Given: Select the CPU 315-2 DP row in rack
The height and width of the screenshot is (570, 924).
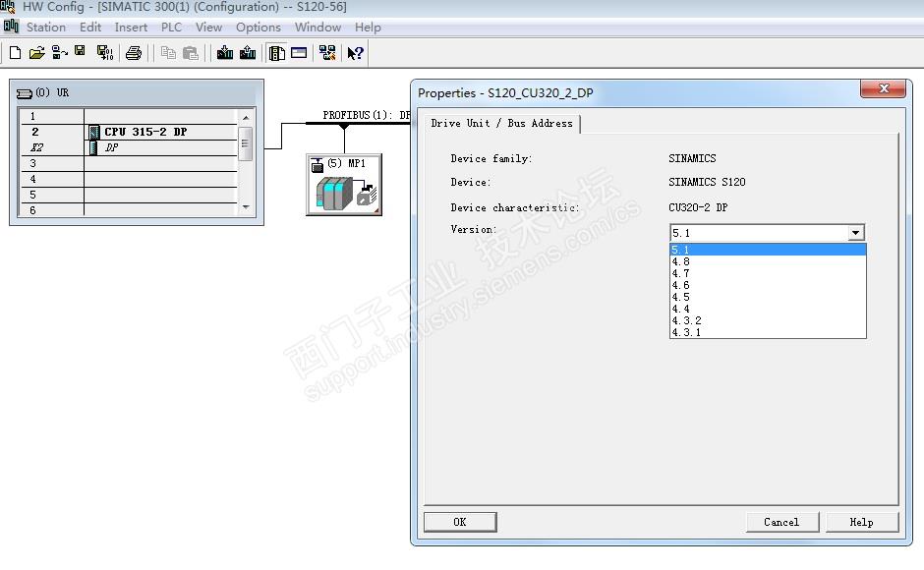Looking at the screenshot, I should 129,132.
